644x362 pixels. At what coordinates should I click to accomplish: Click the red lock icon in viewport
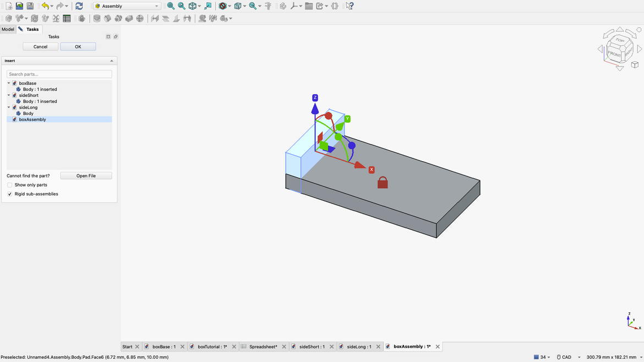pyautogui.click(x=383, y=183)
